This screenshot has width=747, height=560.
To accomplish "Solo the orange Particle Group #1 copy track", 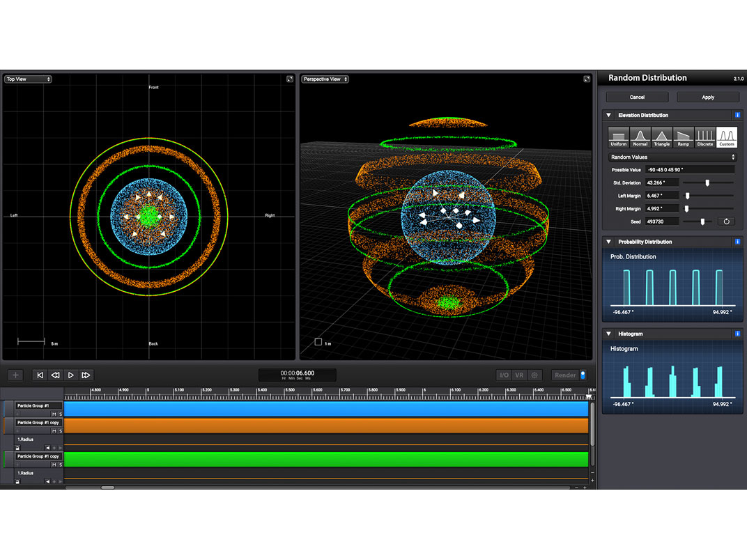I will [61, 431].
